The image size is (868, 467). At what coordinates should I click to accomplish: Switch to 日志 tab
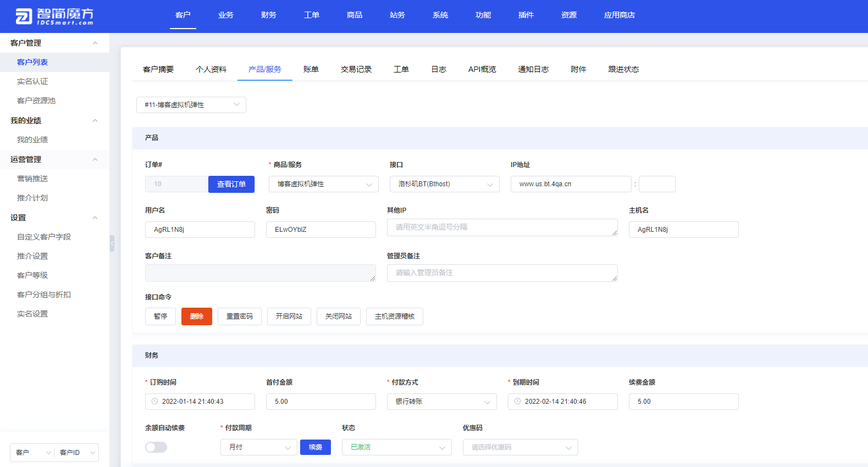coord(439,69)
